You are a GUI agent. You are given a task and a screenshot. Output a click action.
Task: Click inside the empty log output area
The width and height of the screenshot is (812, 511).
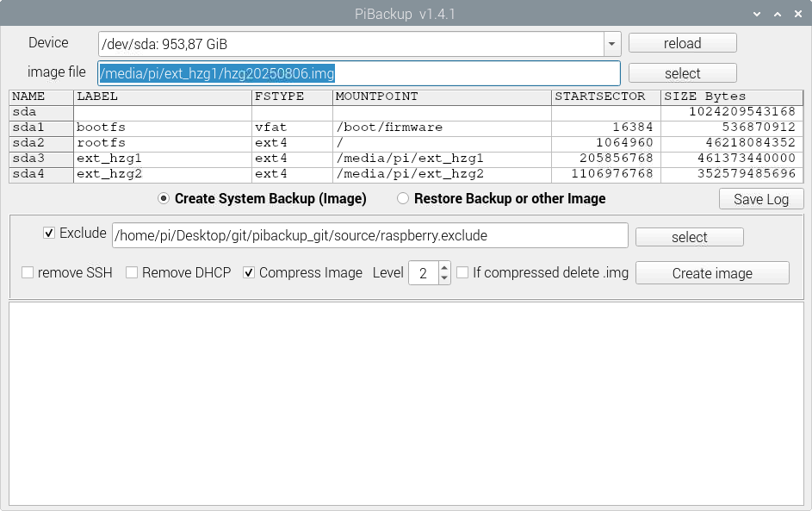(406, 404)
